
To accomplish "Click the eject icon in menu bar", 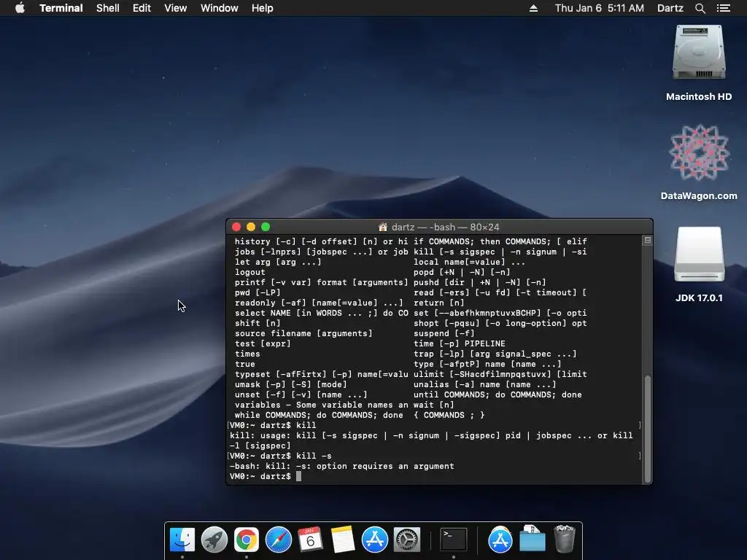I will point(533,8).
